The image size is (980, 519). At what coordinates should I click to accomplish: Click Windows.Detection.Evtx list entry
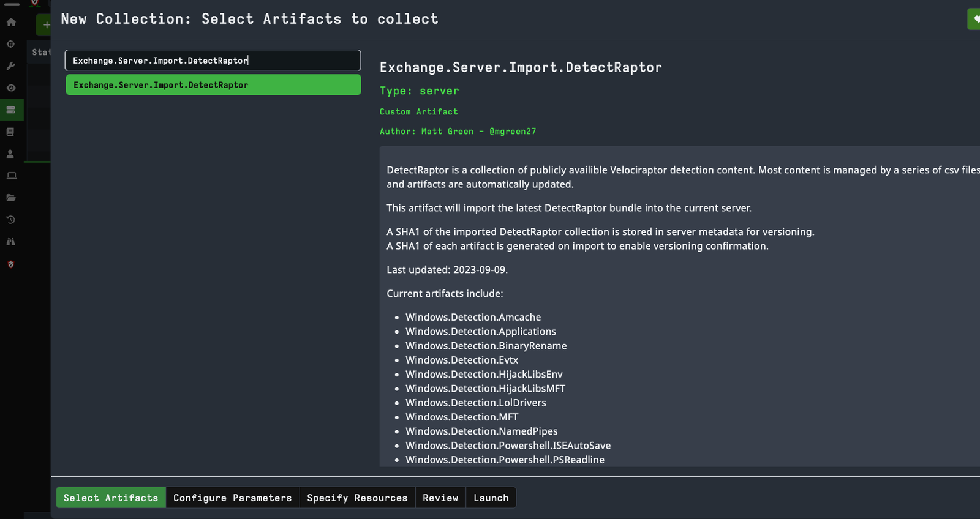pos(462,360)
